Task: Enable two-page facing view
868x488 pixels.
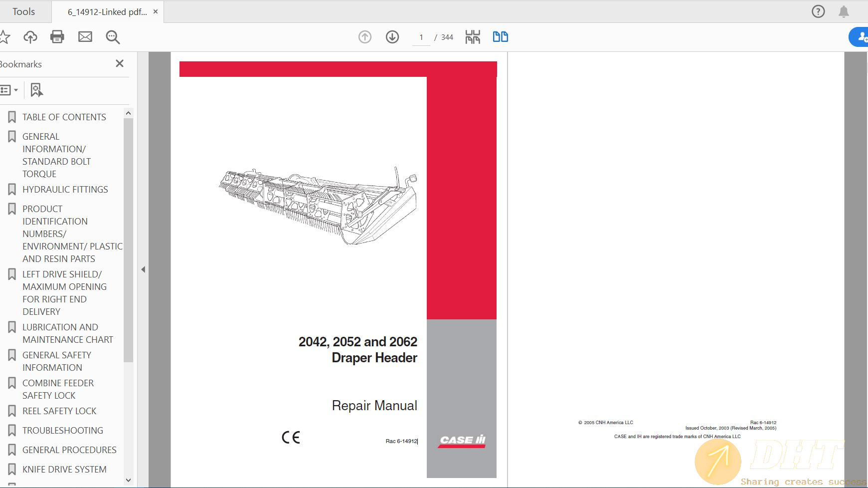Action: (500, 36)
